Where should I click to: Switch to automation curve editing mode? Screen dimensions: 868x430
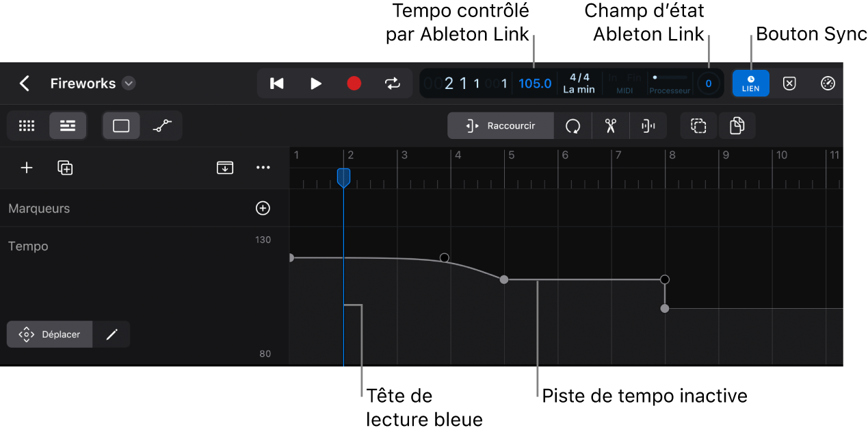pyautogui.click(x=162, y=125)
